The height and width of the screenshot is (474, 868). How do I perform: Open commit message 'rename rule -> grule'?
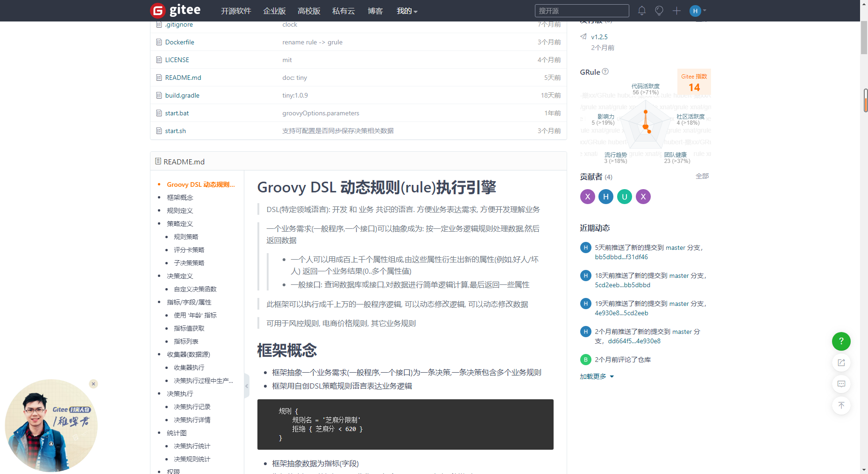click(x=312, y=42)
